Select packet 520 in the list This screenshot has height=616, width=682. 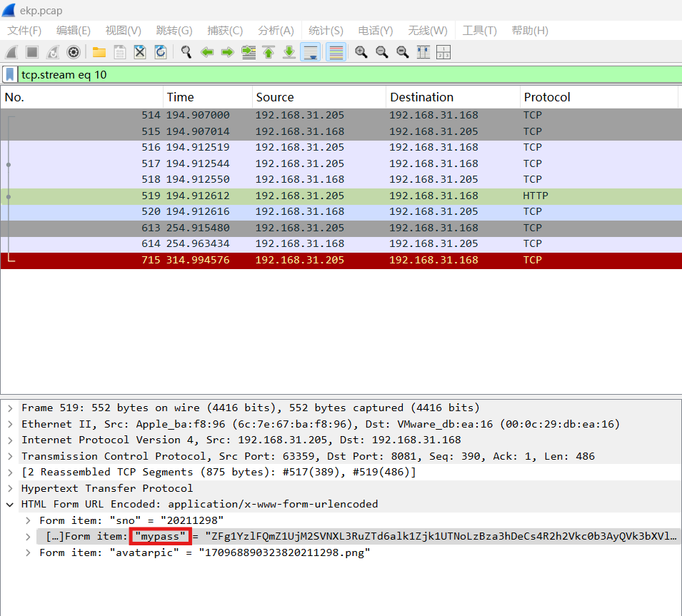click(x=341, y=212)
